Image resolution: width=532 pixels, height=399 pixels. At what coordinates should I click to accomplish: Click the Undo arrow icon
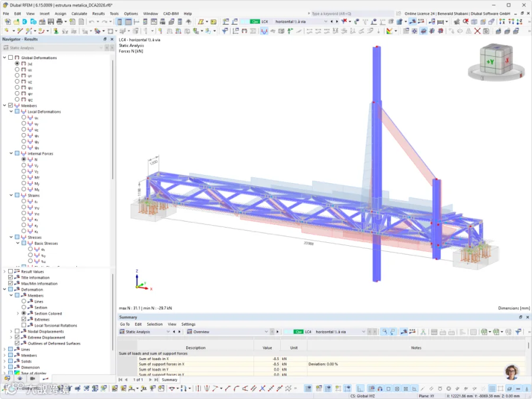click(x=92, y=22)
